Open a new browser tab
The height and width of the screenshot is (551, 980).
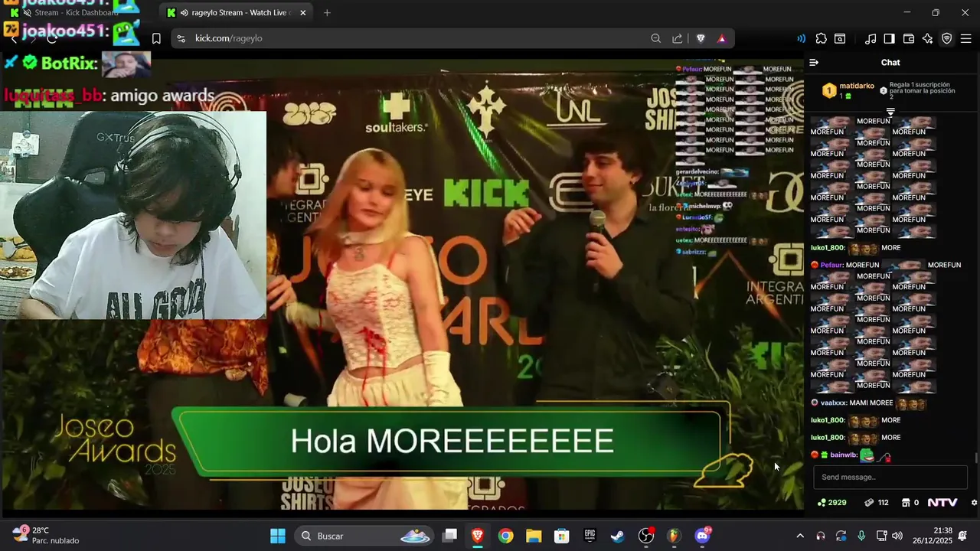(327, 12)
